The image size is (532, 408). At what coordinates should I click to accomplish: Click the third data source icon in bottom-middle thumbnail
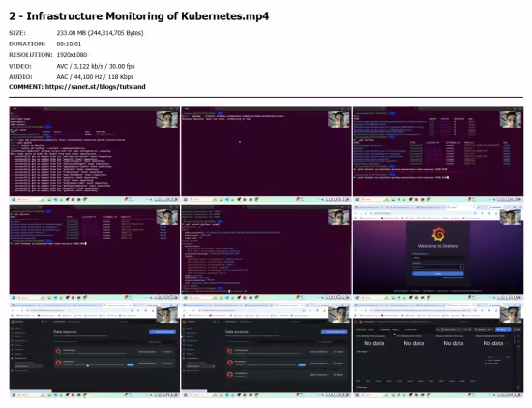pos(230,374)
